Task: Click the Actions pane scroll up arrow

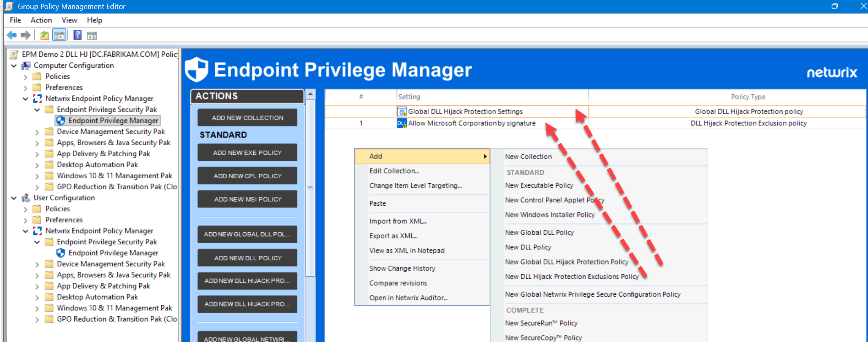Action: point(310,94)
